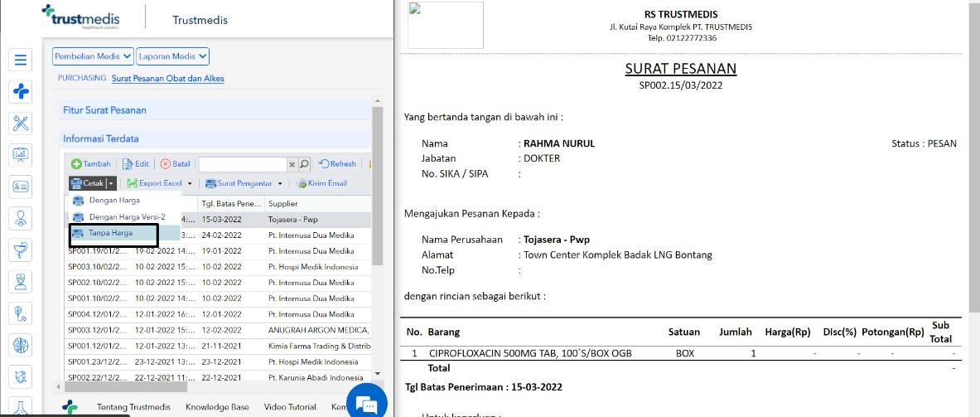
Task: Click the scroll-down arrow of the table
Action: (377, 374)
